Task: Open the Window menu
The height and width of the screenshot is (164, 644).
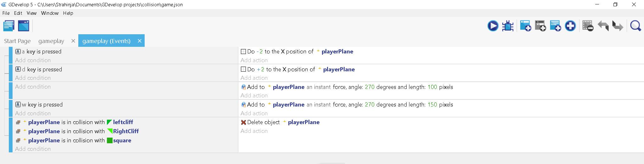Action: 50,13
